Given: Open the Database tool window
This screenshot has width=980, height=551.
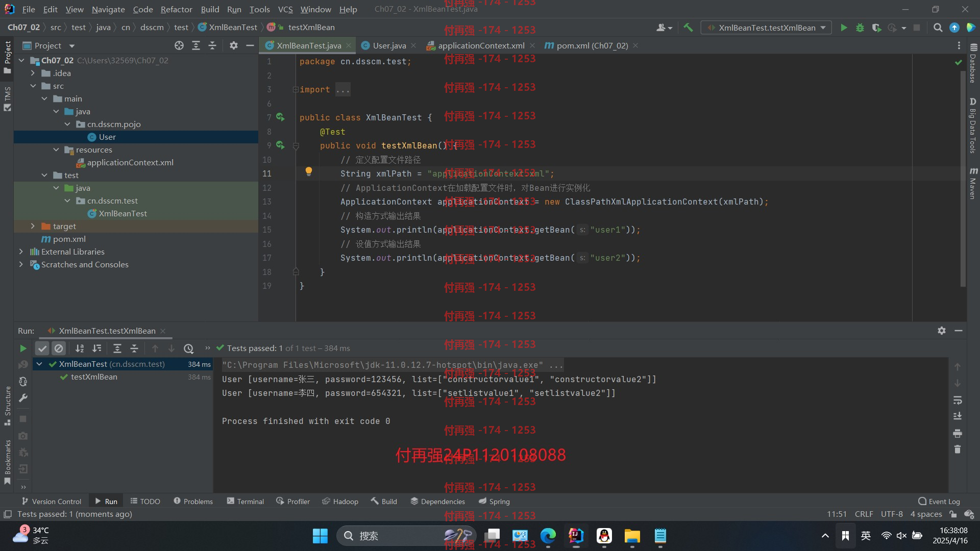Looking at the screenshot, I should pyautogui.click(x=973, y=63).
